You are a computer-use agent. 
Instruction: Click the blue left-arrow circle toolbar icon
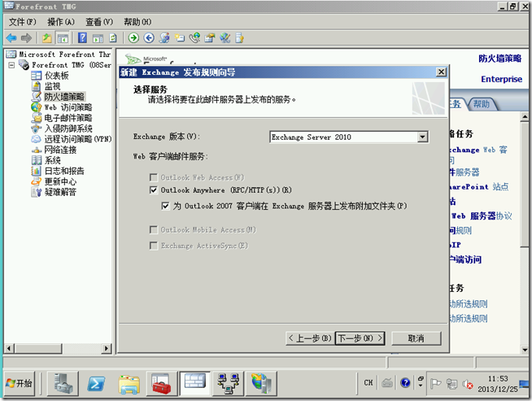[149, 37]
